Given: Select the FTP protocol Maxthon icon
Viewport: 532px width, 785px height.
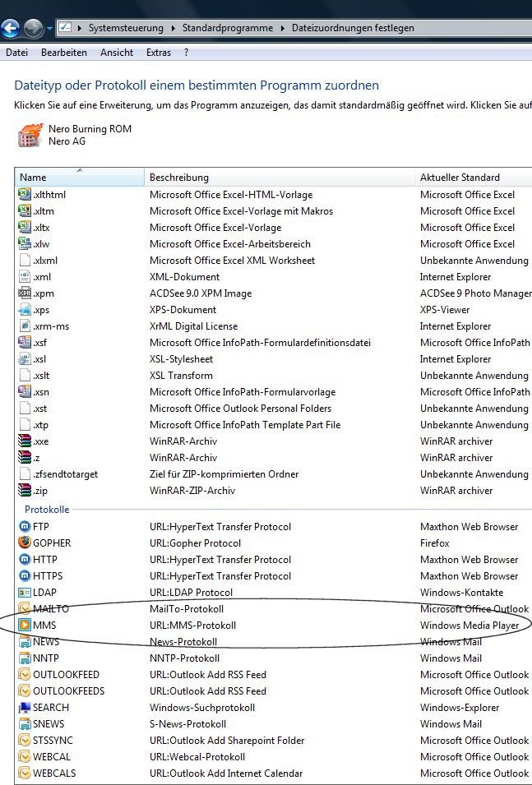Looking at the screenshot, I should click(x=25, y=527).
